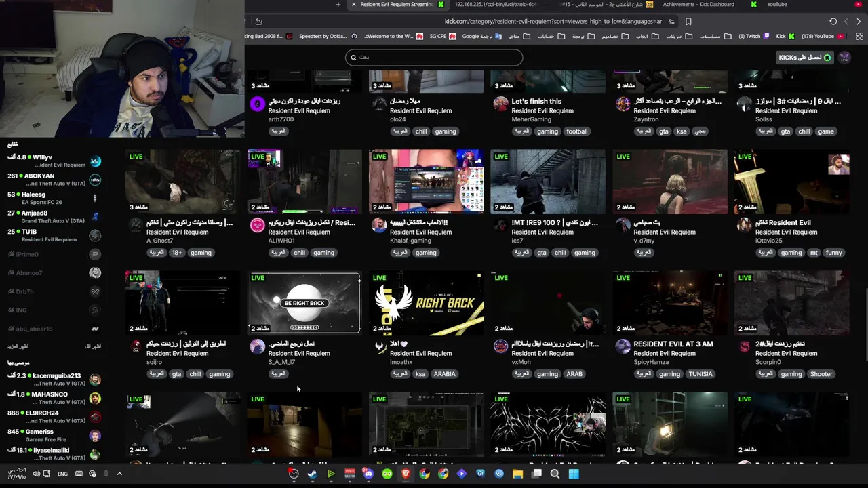Open the volume control in the system tray

tap(37, 474)
